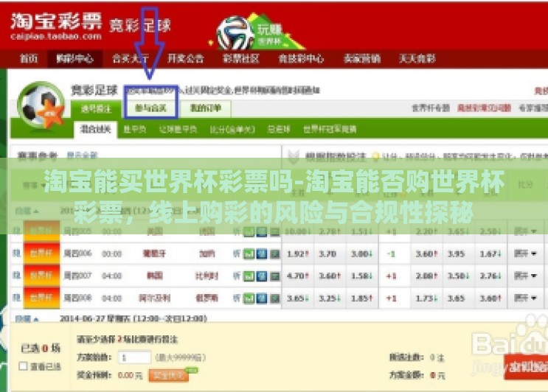Click team name 葡萄牙
This screenshot has width=548, height=392.
(x=153, y=253)
